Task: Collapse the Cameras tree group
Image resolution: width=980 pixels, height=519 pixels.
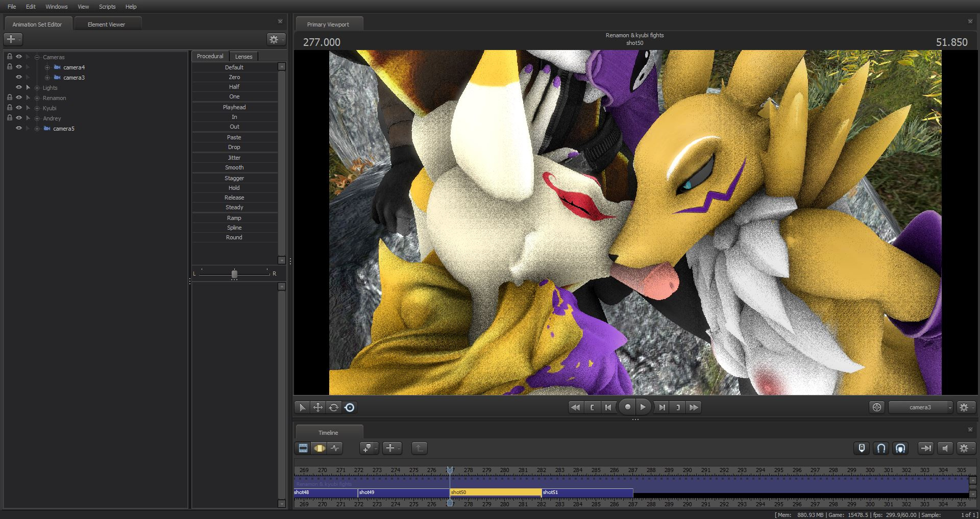Action: click(x=37, y=57)
